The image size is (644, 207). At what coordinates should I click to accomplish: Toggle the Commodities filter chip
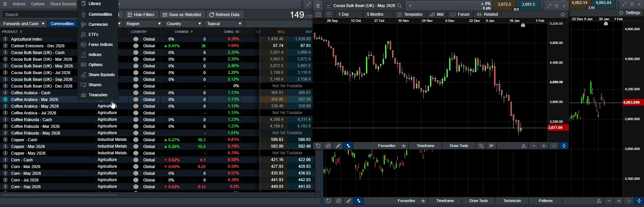62,24
